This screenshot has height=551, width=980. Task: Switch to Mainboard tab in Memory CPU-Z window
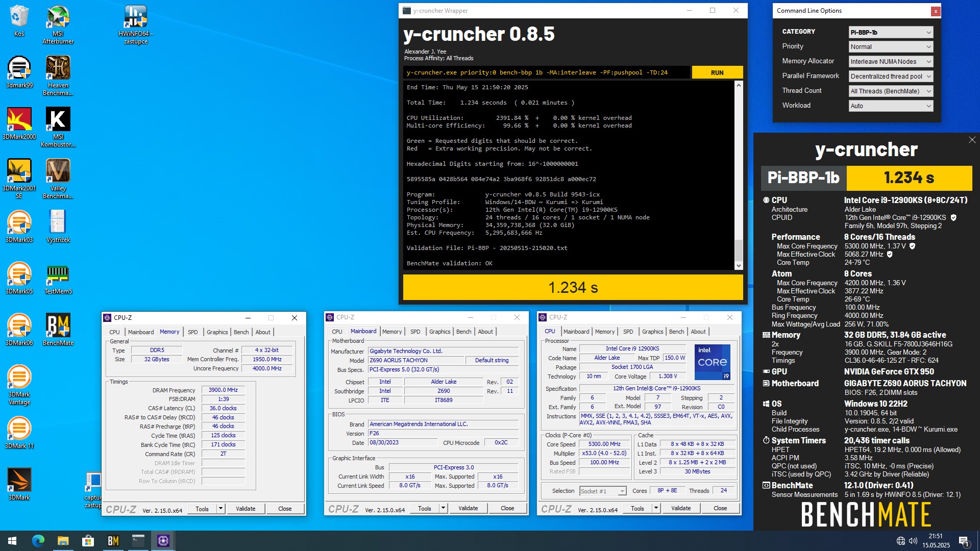pyautogui.click(x=141, y=332)
